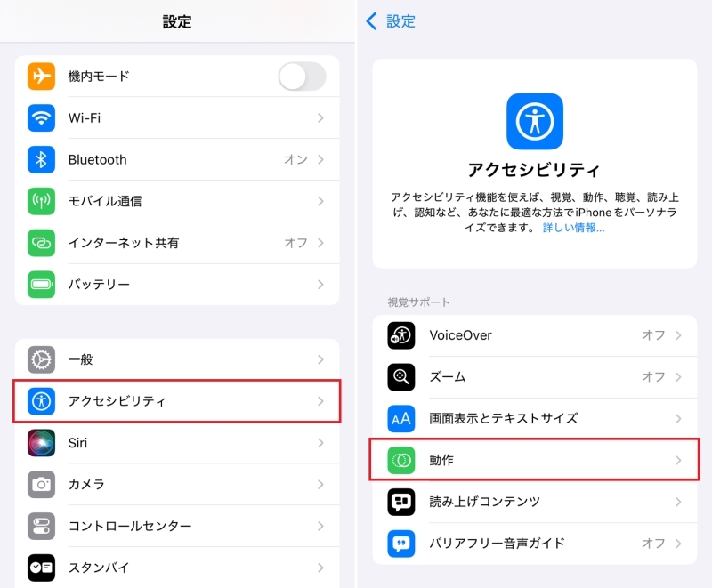Image resolution: width=712 pixels, height=588 pixels.
Task: Toggle the 機内モード airplane mode switch
Action: pos(302,77)
